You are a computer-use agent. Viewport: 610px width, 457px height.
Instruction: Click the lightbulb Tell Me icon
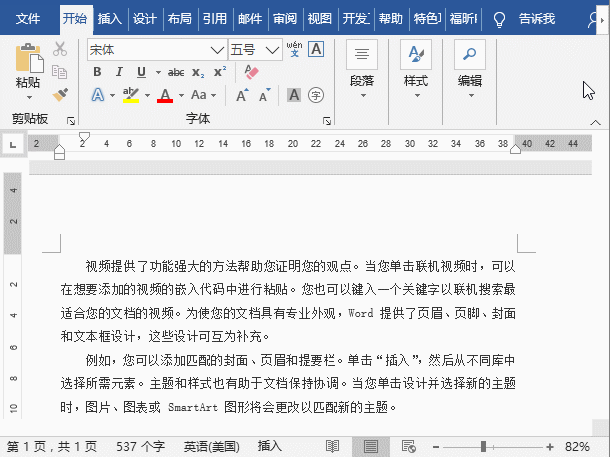499,19
